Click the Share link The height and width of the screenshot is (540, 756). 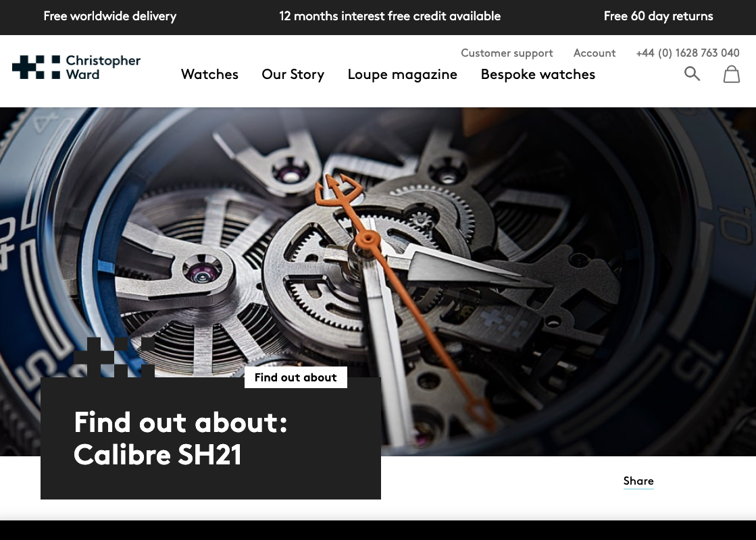tap(638, 481)
